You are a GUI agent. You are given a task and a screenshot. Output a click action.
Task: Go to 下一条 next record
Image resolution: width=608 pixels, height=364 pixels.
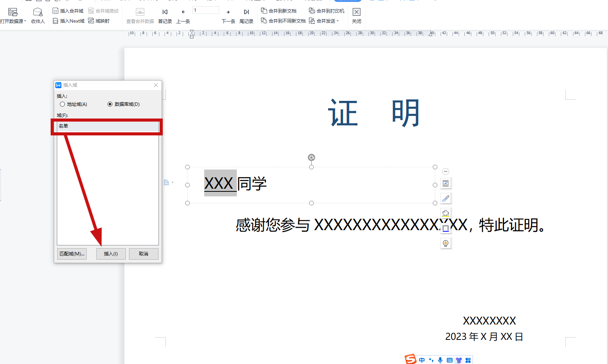228,16
